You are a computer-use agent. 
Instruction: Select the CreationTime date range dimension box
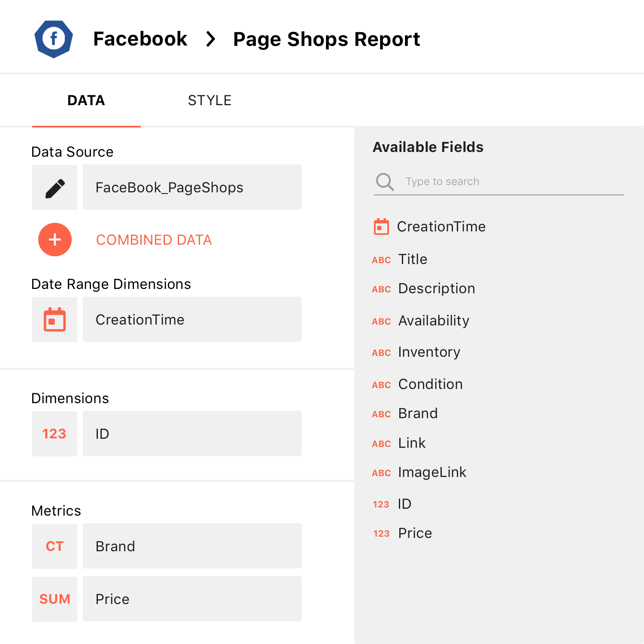(192, 319)
